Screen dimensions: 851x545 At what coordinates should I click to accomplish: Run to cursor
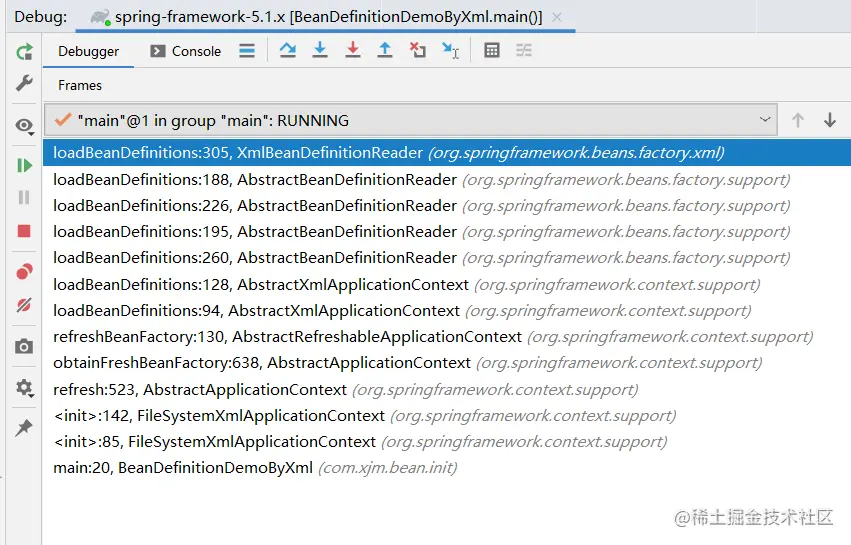click(450, 50)
